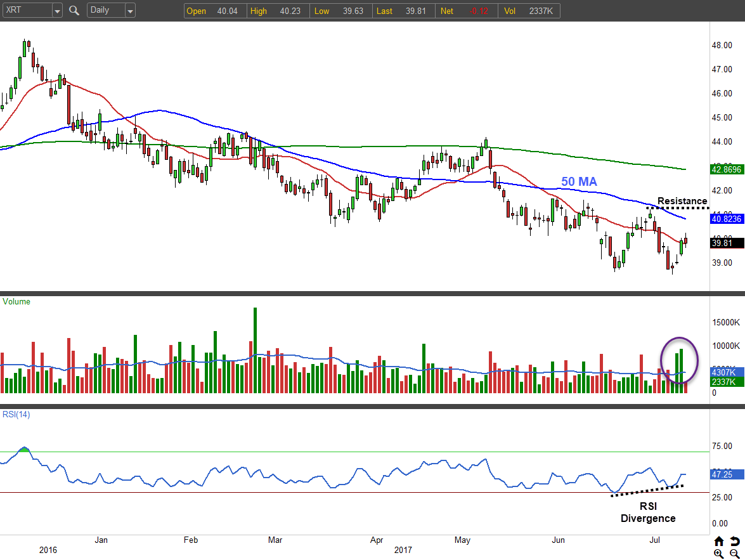Click the black 39.81 last price tag
Image resolution: width=745 pixels, height=560 pixels.
[x=723, y=243]
